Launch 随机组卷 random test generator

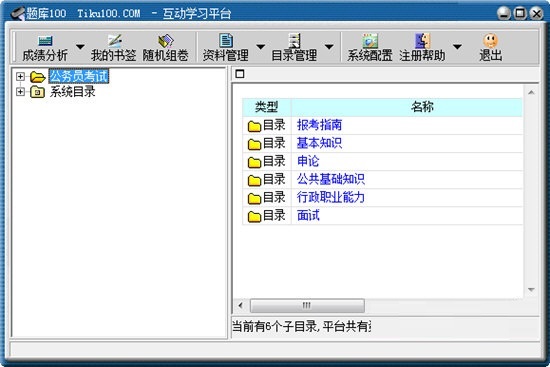tap(165, 48)
